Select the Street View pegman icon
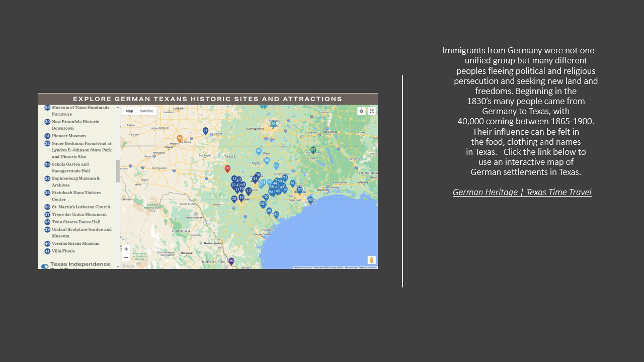Screen dimensions: 644x362 click(372, 260)
